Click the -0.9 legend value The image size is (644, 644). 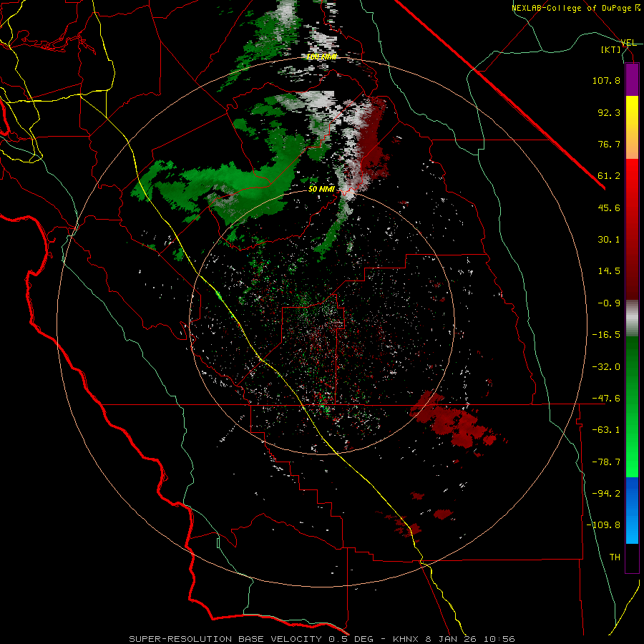[x=609, y=303]
